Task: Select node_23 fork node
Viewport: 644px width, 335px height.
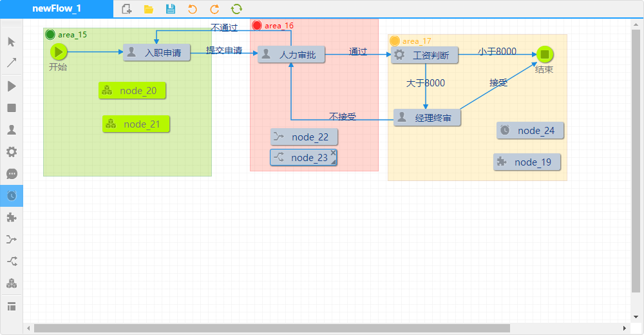Action: point(303,157)
